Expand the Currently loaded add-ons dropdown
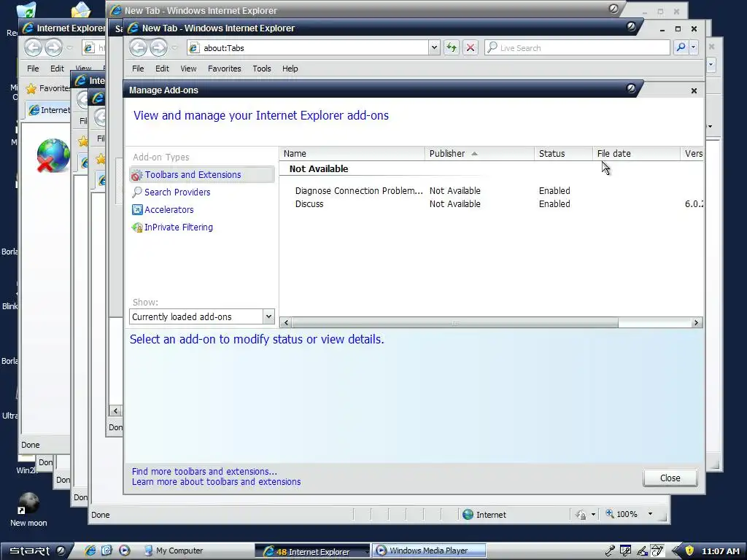Viewport: 747px width, 560px height. [268, 316]
